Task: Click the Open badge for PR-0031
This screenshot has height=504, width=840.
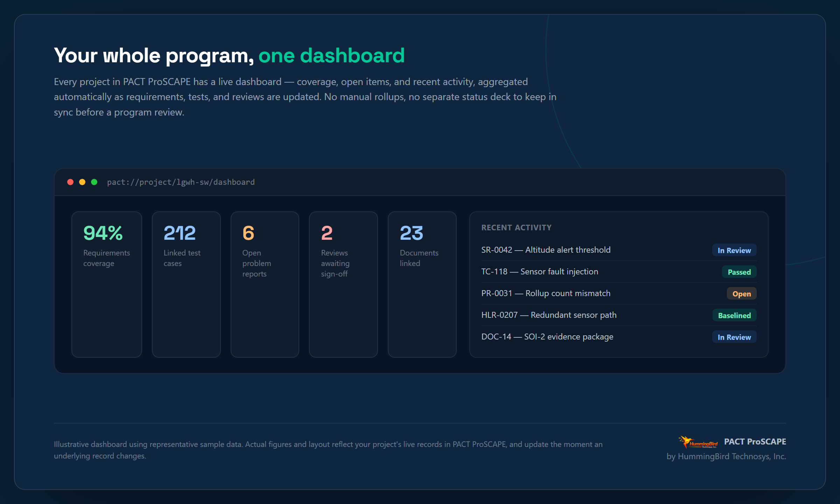Action: click(742, 294)
